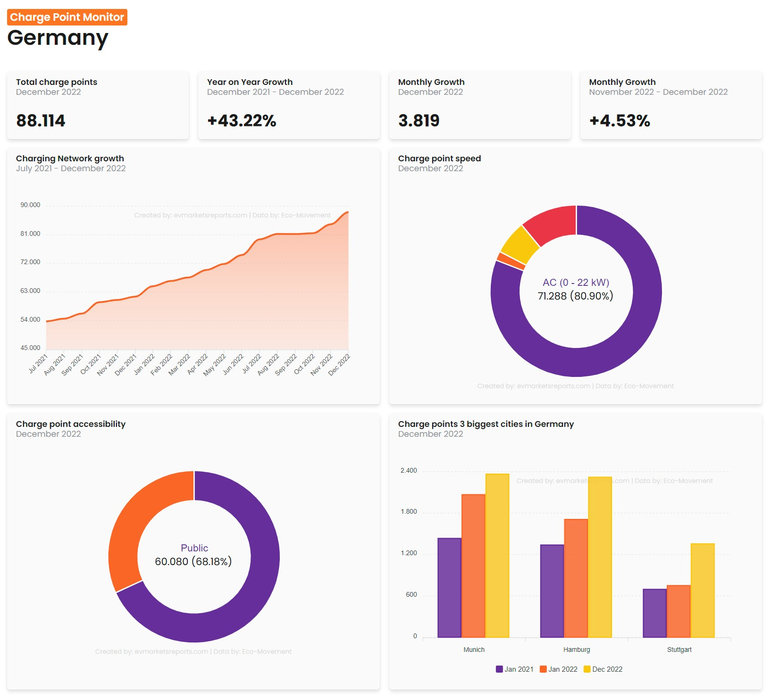Click the Charging Network growth chart title
The height and width of the screenshot is (700, 772).
click(x=70, y=158)
